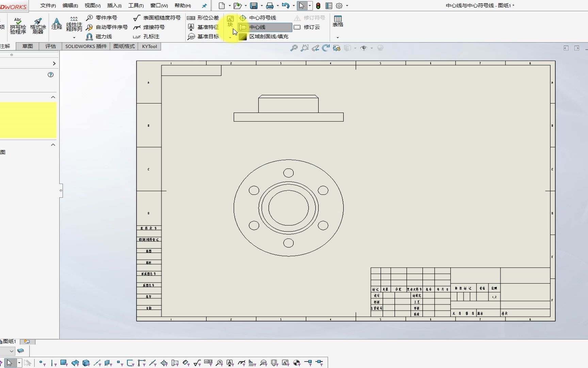Create a New document

222,5
